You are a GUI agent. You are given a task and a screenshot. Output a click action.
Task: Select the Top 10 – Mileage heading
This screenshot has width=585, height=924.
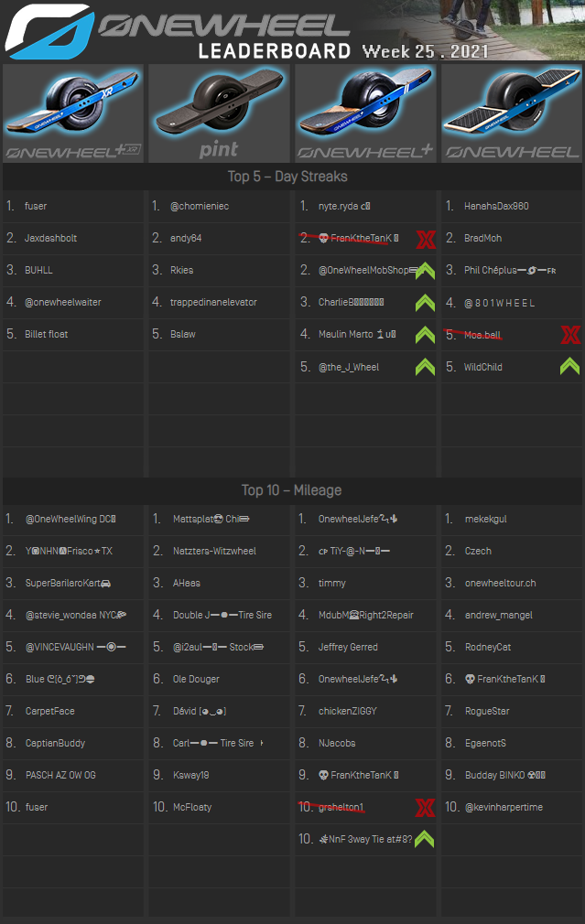(x=291, y=490)
